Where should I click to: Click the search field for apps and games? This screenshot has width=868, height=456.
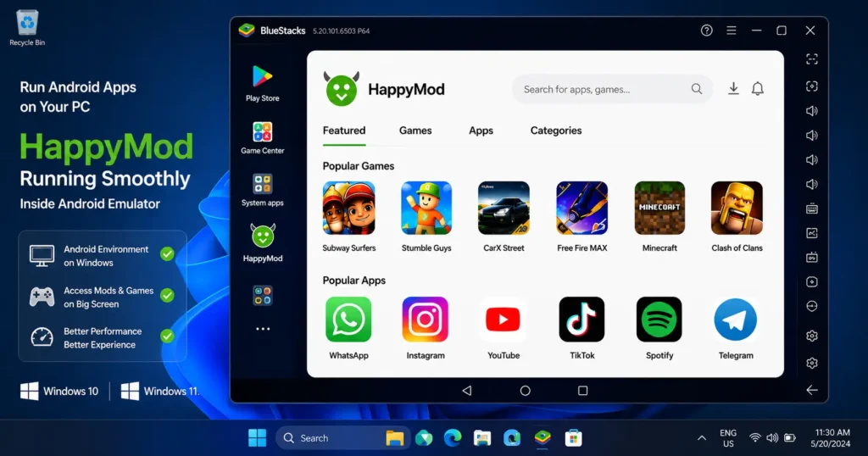(x=612, y=89)
